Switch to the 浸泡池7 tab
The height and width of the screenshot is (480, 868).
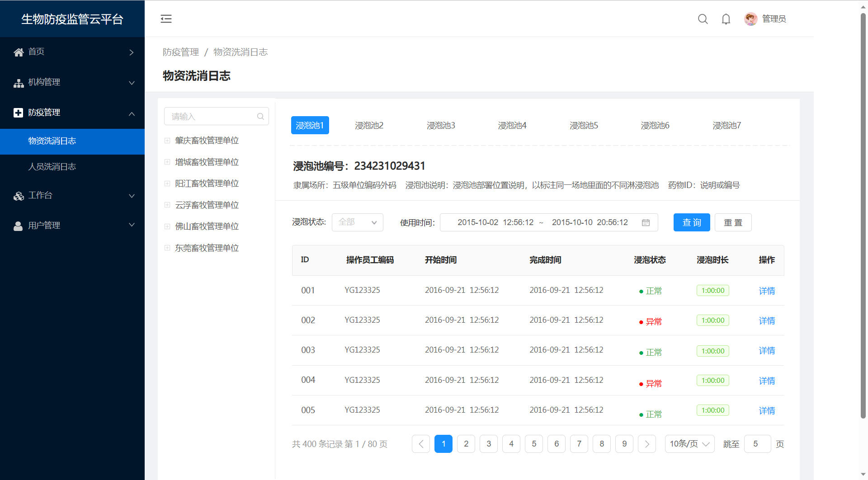[x=727, y=125]
